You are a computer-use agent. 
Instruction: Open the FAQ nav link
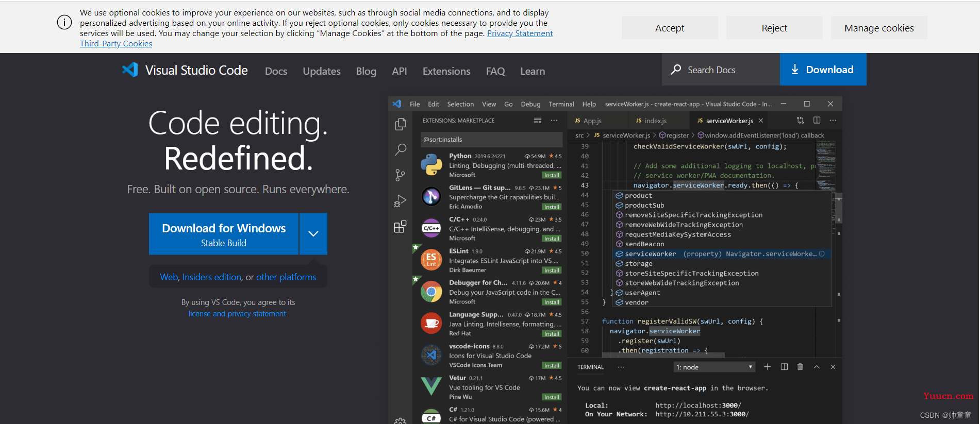tap(495, 71)
